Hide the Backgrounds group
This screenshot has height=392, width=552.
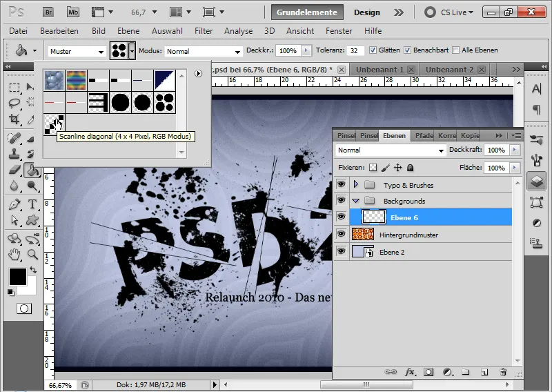coord(341,200)
